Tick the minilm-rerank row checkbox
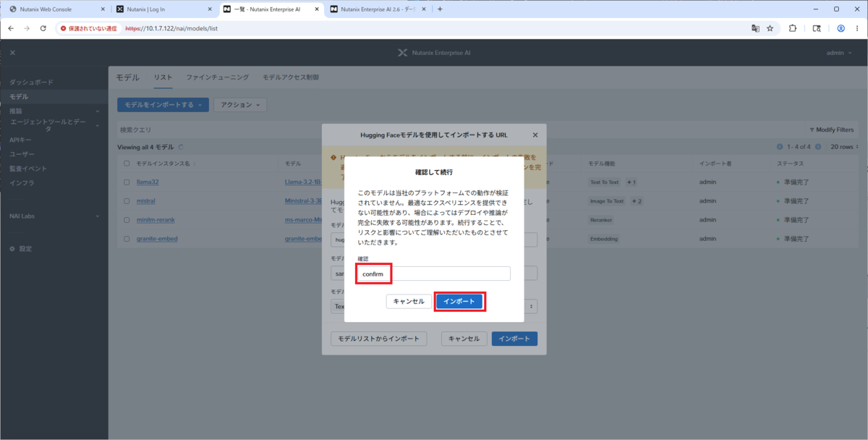This screenshot has width=868, height=440. tap(127, 219)
